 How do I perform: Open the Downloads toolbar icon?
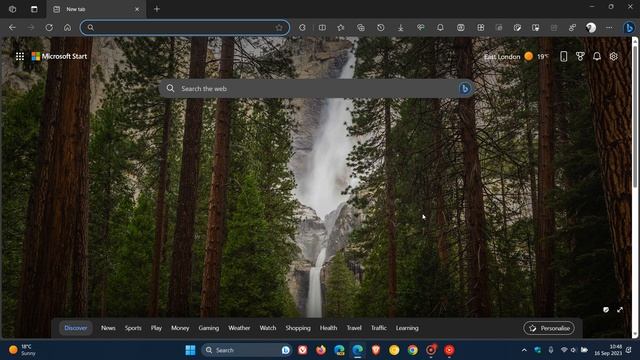point(401,28)
